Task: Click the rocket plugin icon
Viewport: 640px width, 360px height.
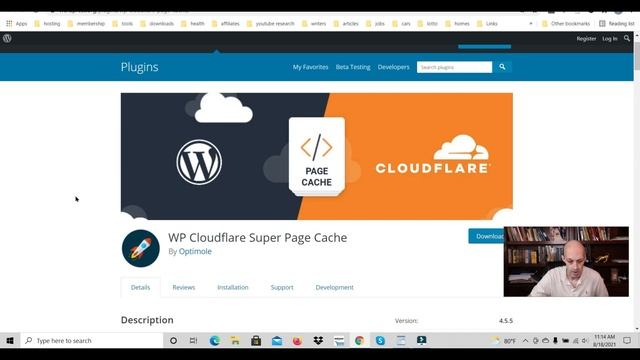Action: pos(140,248)
